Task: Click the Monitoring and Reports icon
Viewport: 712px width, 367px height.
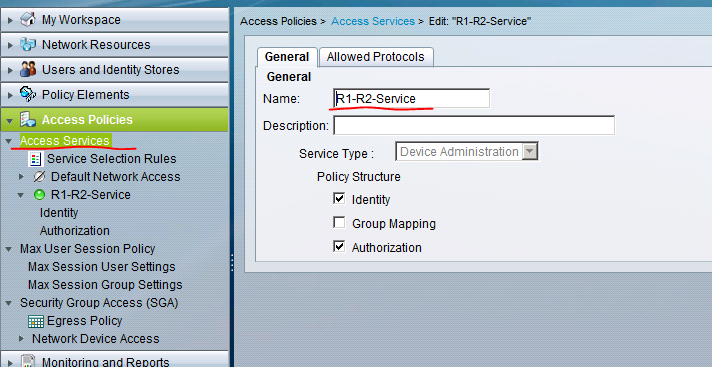Action: click(x=28, y=362)
